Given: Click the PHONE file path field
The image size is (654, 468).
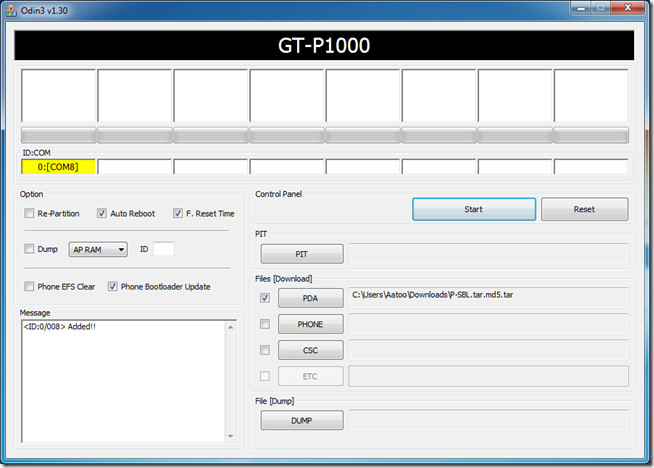Looking at the screenshot, I should point(488,324).
